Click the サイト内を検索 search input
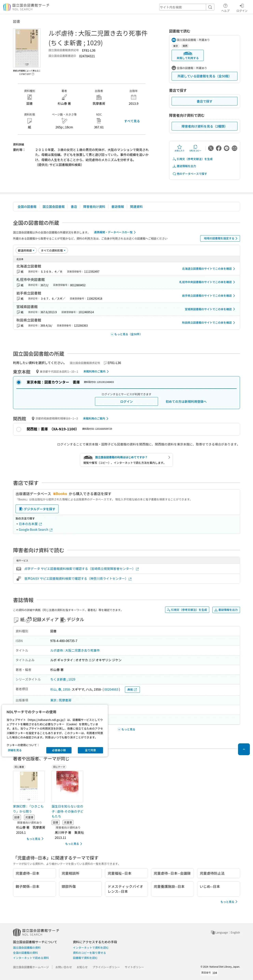Screen dimensions: 253x980 [x=182, y=7]
